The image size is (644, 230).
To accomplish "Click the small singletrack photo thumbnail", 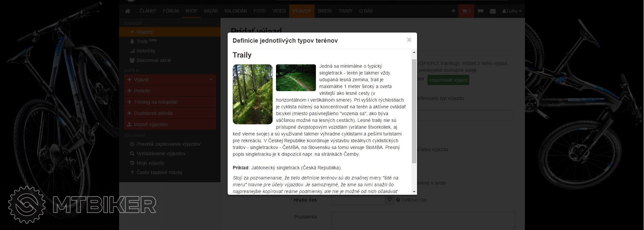I will pos(296,78).
